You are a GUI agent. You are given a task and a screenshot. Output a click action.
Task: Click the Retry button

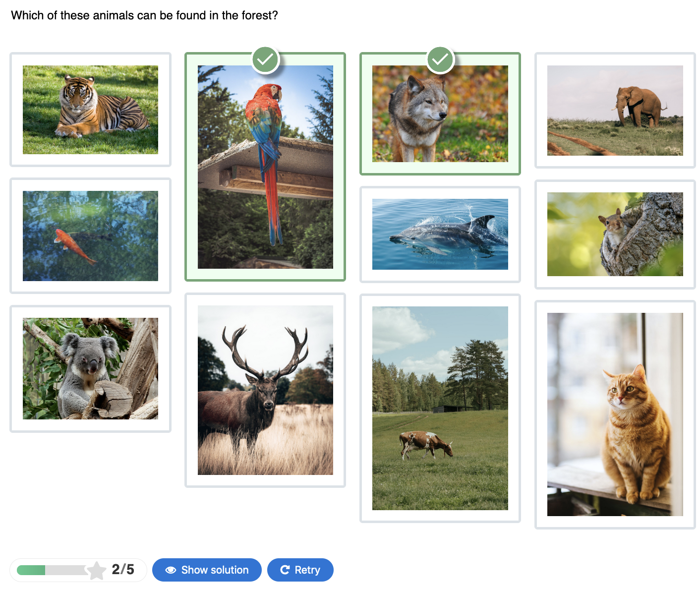300,570
